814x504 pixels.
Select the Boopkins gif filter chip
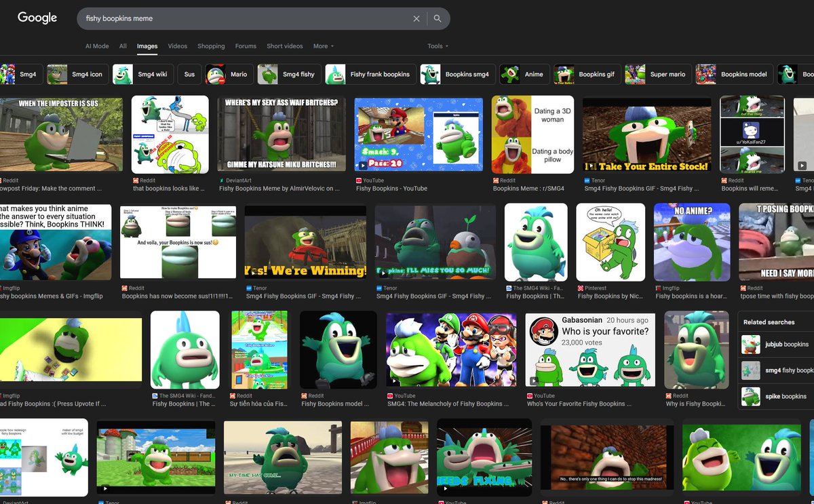587,74
